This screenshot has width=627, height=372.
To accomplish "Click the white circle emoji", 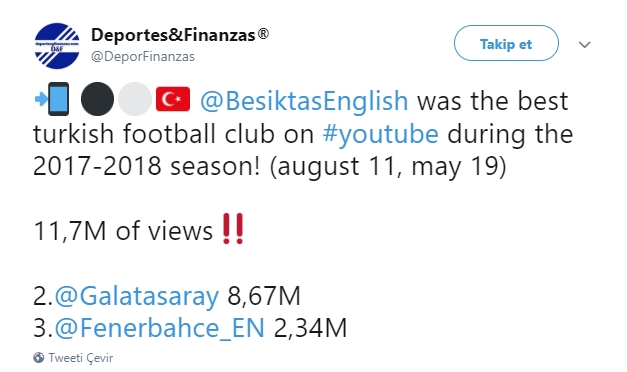I will click(135, 99).
